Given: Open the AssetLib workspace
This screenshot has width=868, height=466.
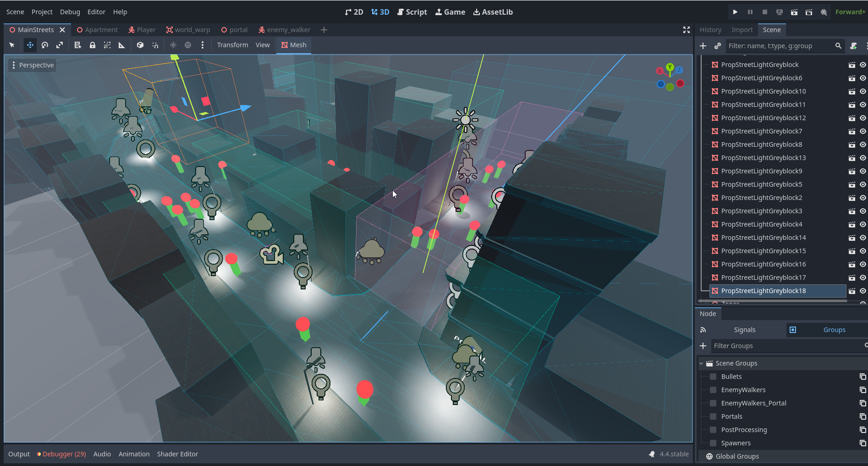Looking at the screenshot, I should pos(493,12).
